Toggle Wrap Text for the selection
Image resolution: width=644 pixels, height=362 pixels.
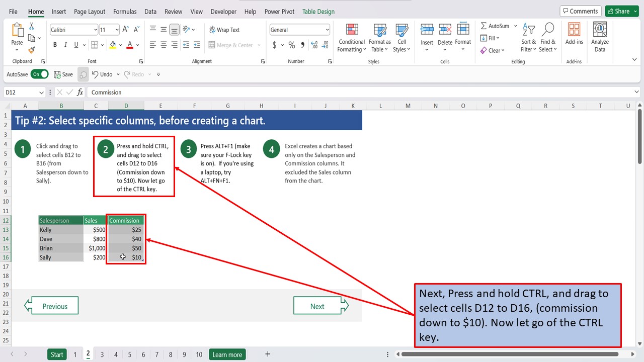click(x=224, y=30)
